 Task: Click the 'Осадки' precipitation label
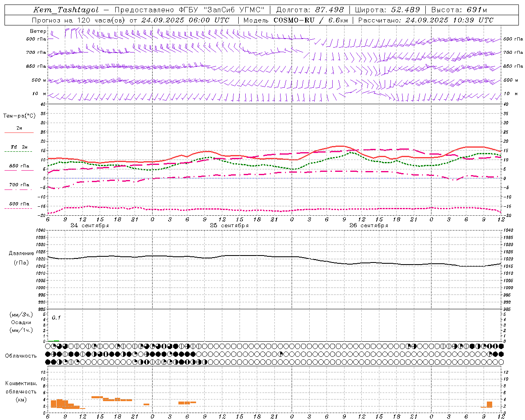click(x=21, y=322)
